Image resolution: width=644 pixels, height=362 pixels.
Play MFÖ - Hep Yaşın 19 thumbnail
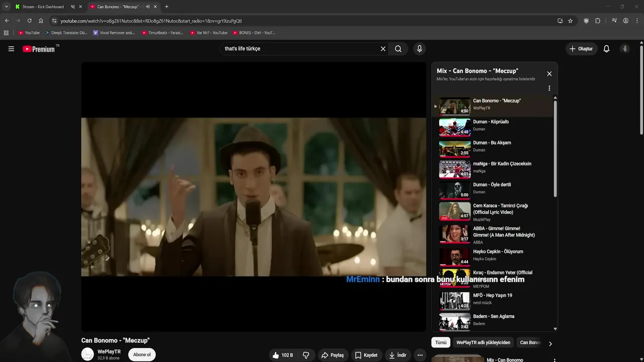click(455, 301)
